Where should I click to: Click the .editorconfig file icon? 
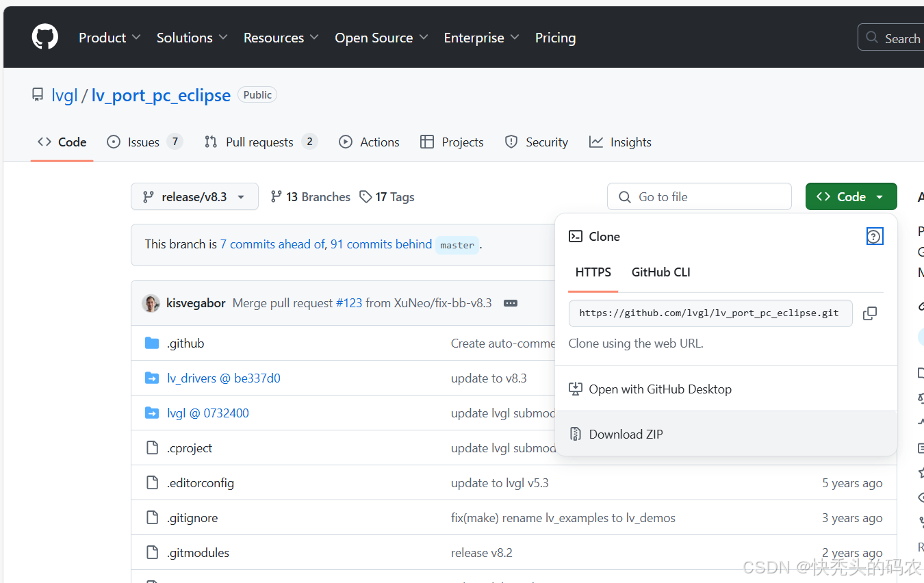(152, 482)
